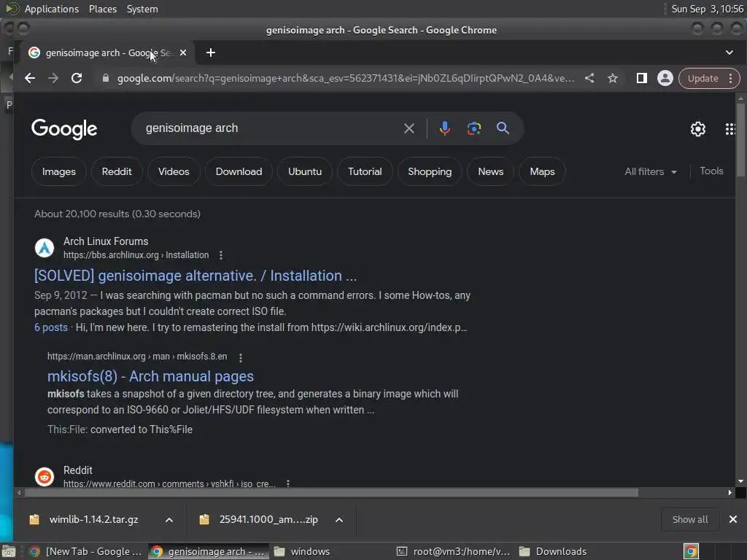Click the address bar URL
This screenshot has height=560, width=747.
coord(346,78)
